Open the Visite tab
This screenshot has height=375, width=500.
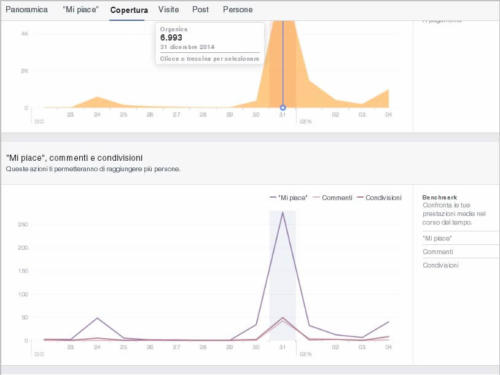click(168, 10)
